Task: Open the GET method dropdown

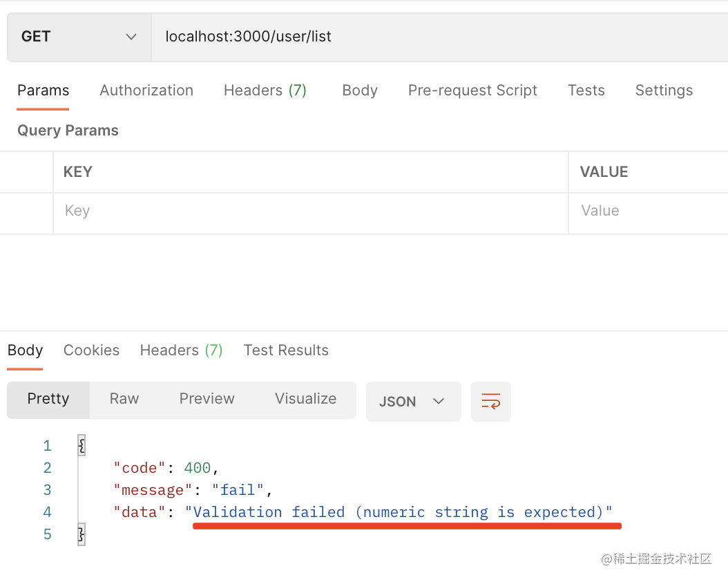Action: point(79,37)
